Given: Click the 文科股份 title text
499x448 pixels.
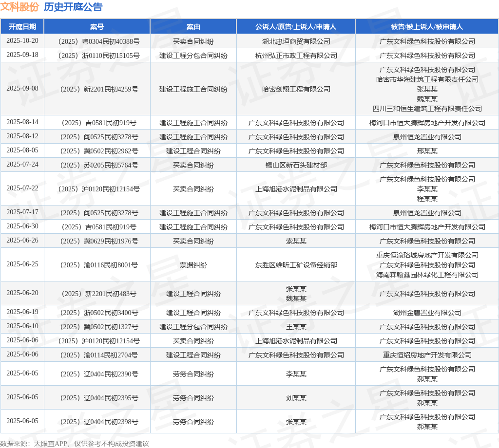Looking at the screenshot, I should 19,7.
